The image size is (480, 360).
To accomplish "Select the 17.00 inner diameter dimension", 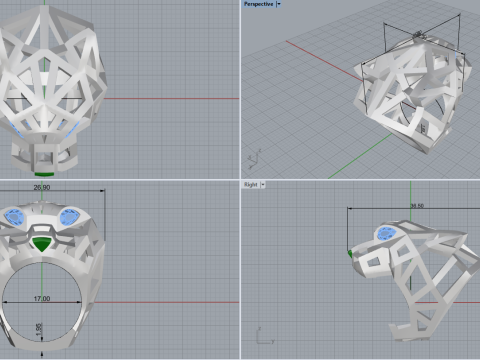I will pos(42,299).
